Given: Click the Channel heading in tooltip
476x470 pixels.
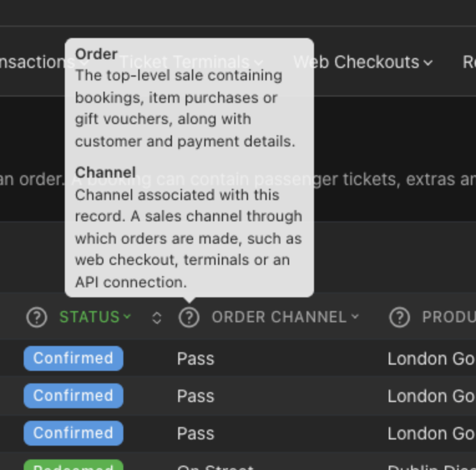Looking at the screenshot, I should click(x=105, y=172).
